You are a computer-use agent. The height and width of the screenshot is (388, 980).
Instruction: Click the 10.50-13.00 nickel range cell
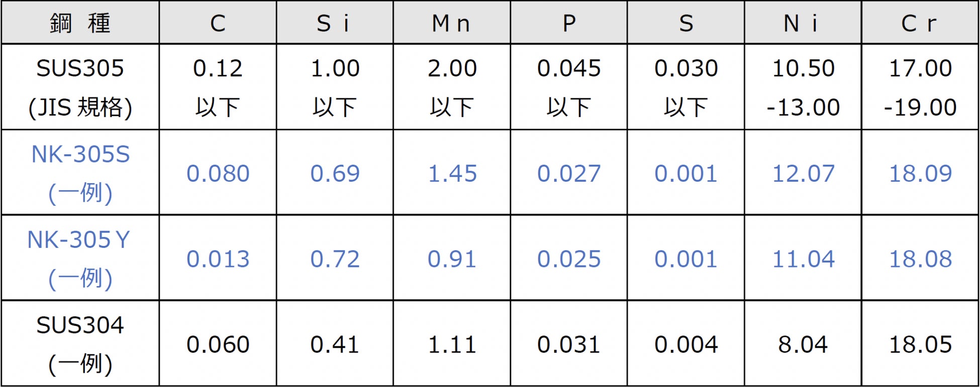click(803, 87)
